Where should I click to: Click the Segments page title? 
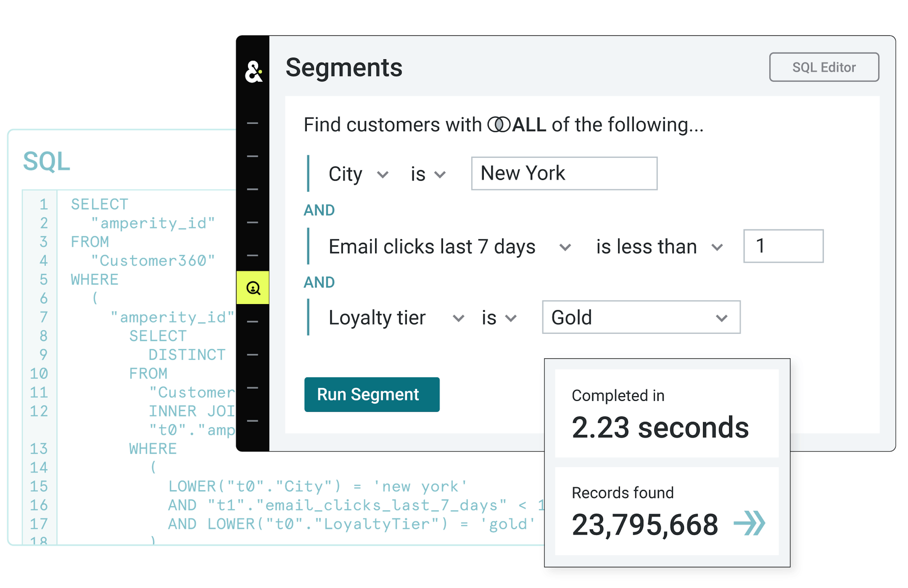click(x=344, y=68)
